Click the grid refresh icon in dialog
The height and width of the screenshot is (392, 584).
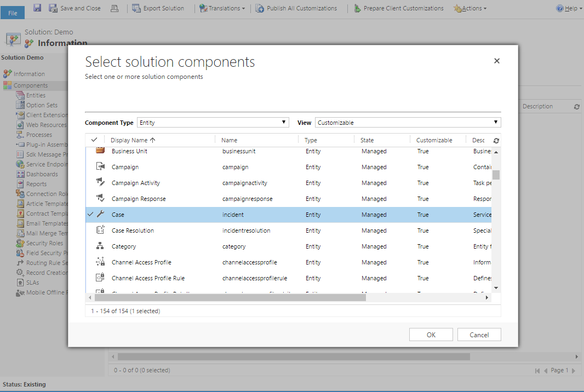[x=496, y=141]
